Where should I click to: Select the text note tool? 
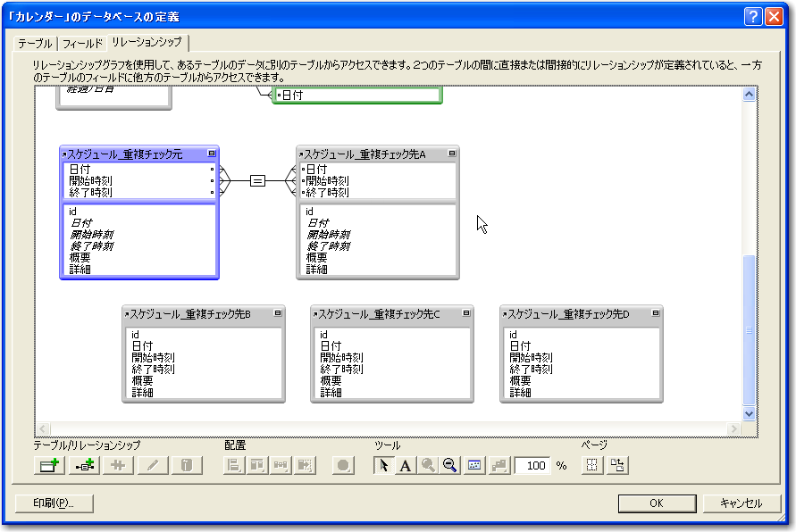(405, 465)
